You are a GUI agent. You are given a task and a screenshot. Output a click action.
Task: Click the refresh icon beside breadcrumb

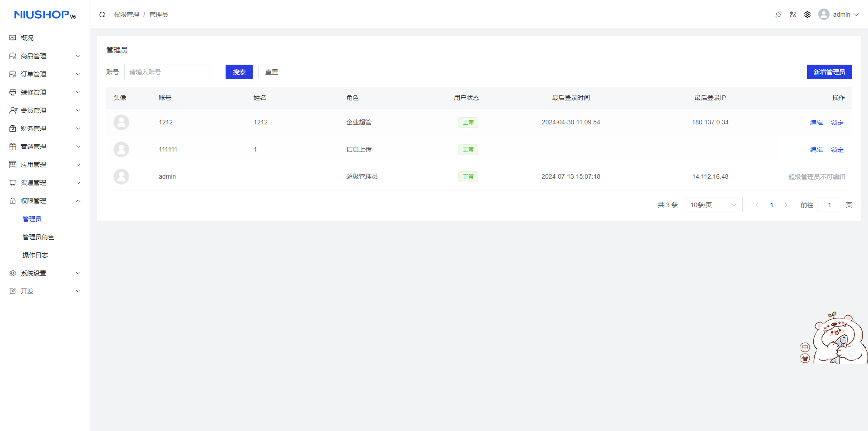click(102, 14)
